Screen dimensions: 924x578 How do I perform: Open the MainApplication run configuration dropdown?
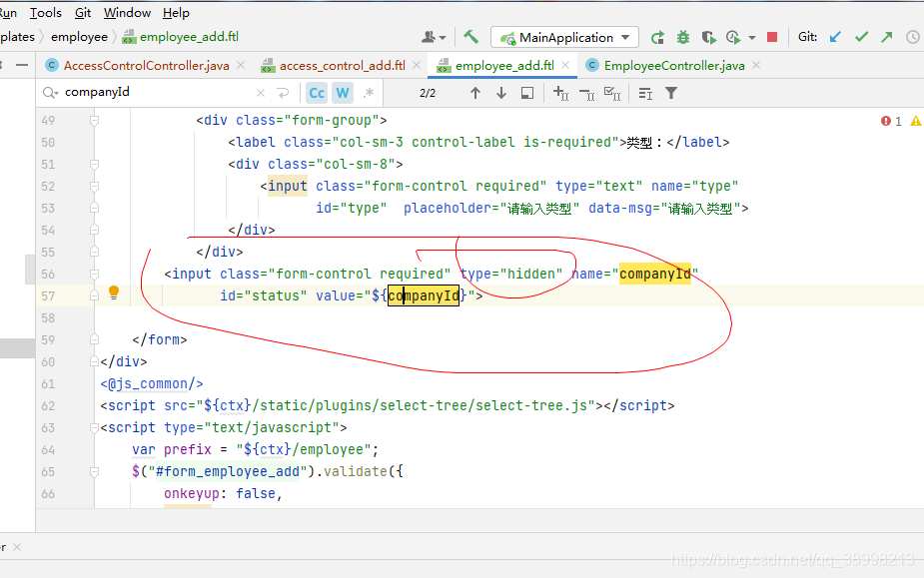[x=564, y=37]
